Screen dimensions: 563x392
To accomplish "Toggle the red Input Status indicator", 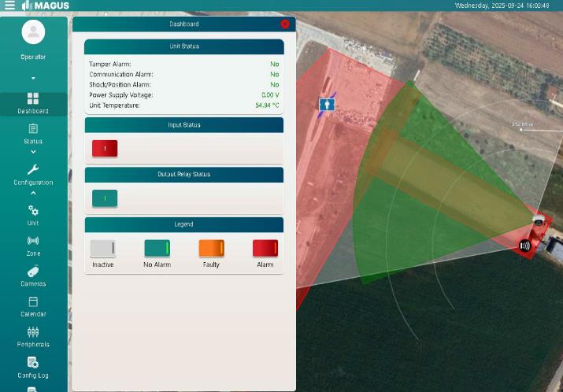I will pos(105,149).
